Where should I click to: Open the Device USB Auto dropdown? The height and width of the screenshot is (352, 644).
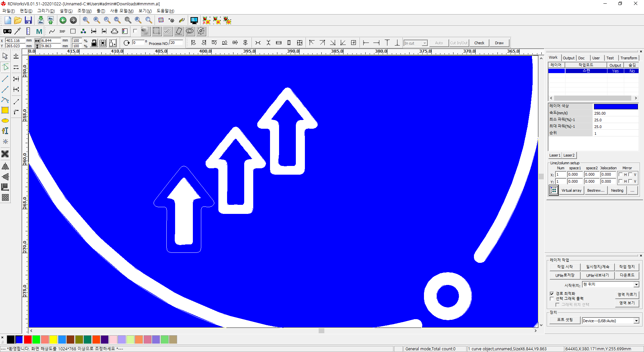click(636, 321)
